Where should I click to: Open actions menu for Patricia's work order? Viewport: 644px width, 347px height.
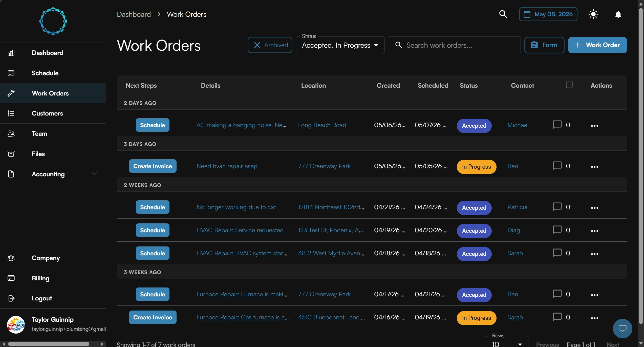[594, 208]
